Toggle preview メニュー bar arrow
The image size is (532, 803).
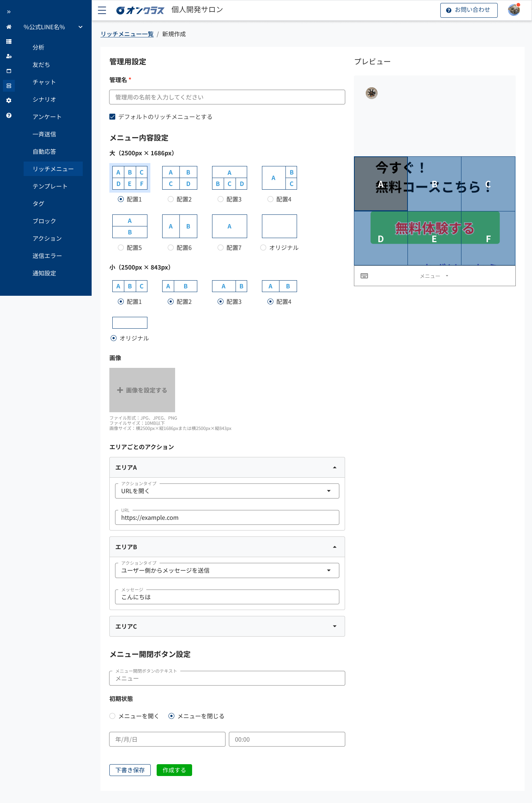[x=447, y=276]
